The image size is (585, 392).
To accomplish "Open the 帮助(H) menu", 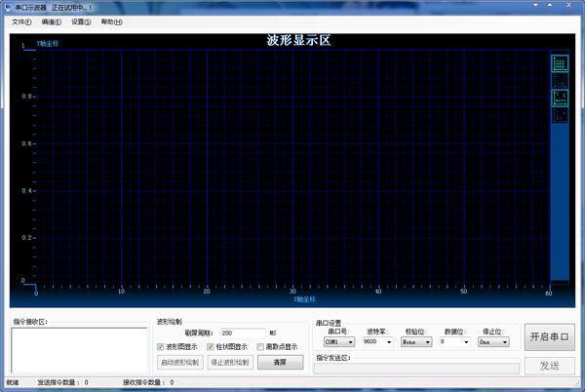I will click(111, 21).
